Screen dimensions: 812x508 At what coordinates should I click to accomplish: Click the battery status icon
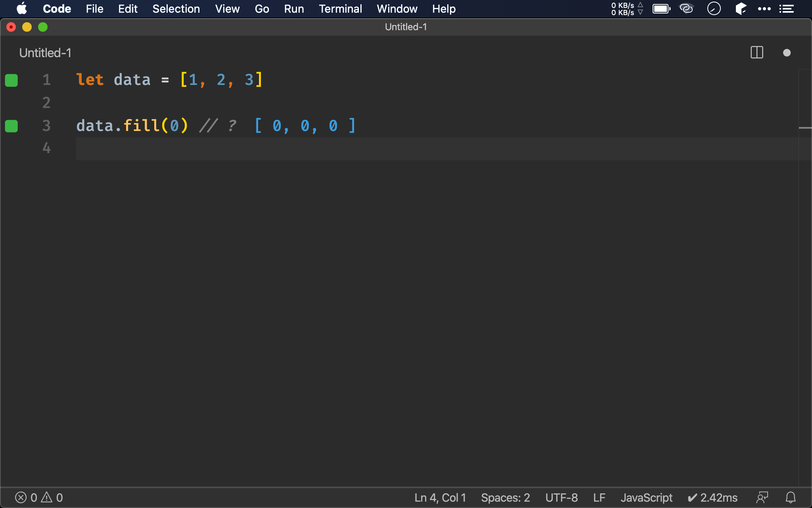(x=662, y=8)
